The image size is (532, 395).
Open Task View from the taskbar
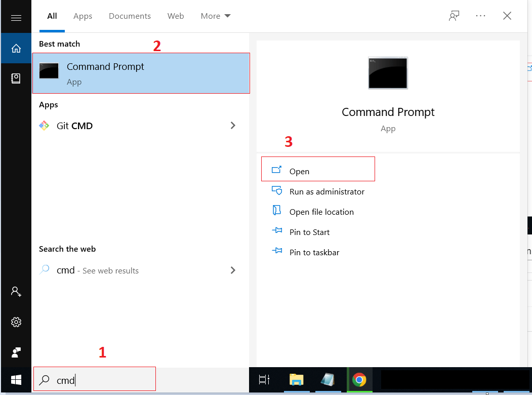[x=264, y=380]
